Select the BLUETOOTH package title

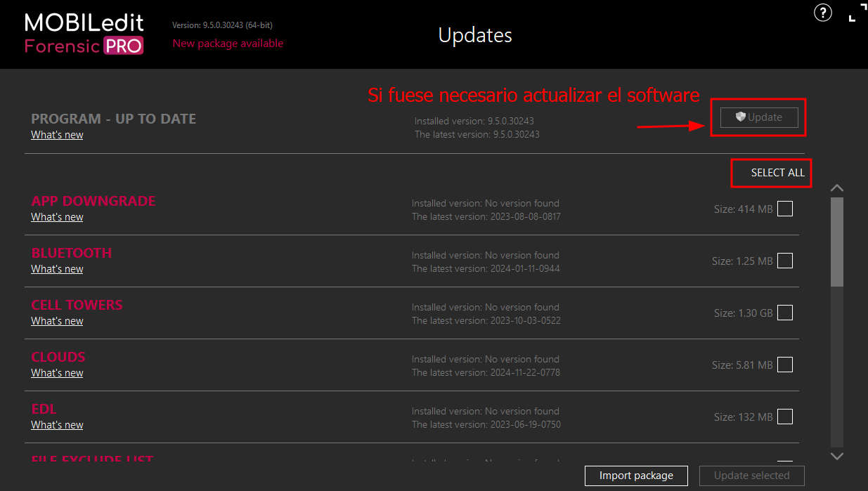(72, 253)
